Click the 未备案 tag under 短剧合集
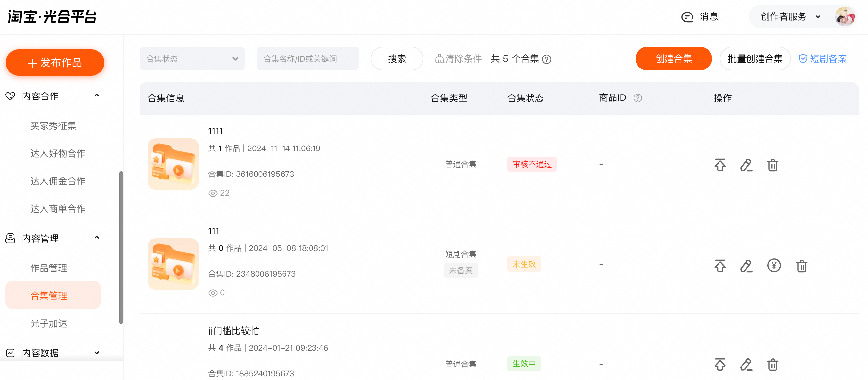Screen dimensions: 868x380 pos(461,271)
